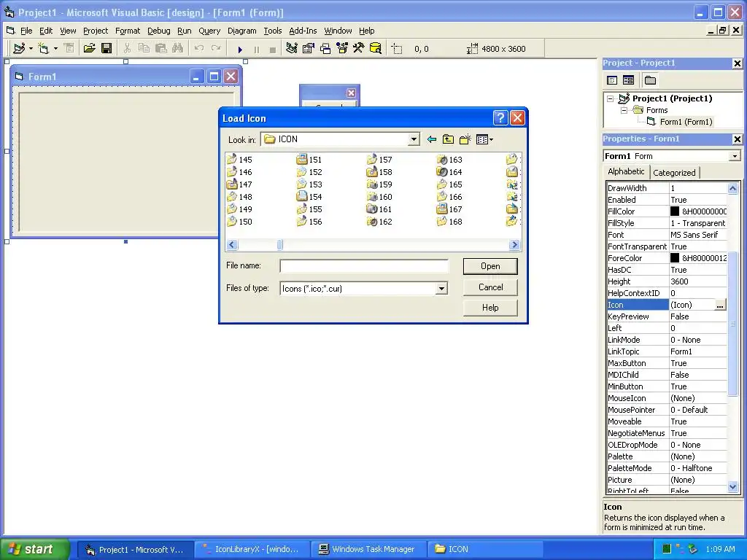The height and width of the screenshot is (560, 747).
Task: Click View Code icon in Project panel
Action: point(612,80)
